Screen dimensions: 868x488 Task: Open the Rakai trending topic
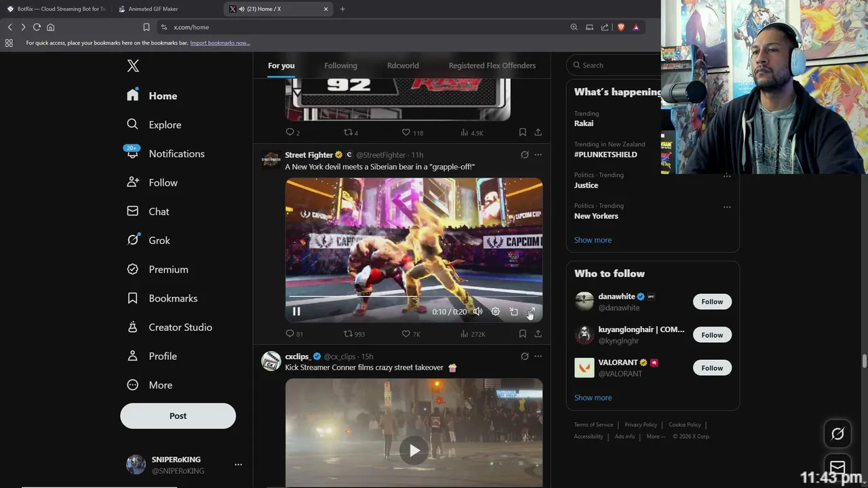584,123
